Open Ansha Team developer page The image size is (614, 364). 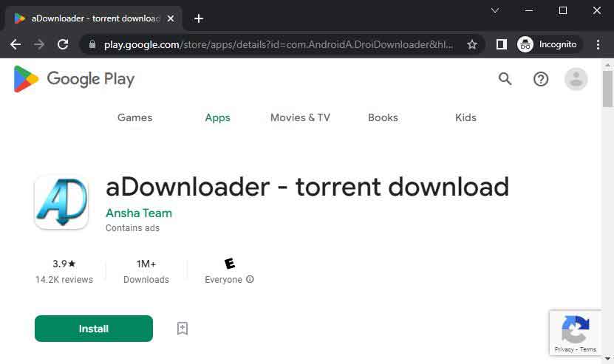[x=139, y=213]
